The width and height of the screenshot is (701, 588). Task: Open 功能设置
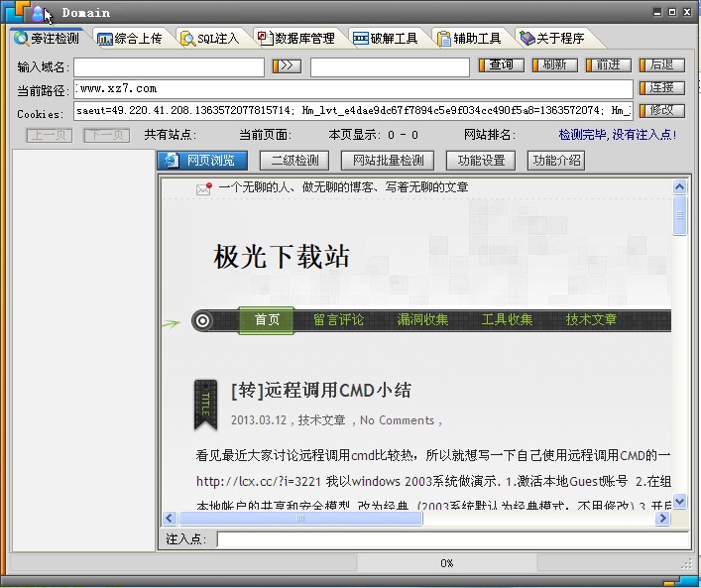pos(481,161)
